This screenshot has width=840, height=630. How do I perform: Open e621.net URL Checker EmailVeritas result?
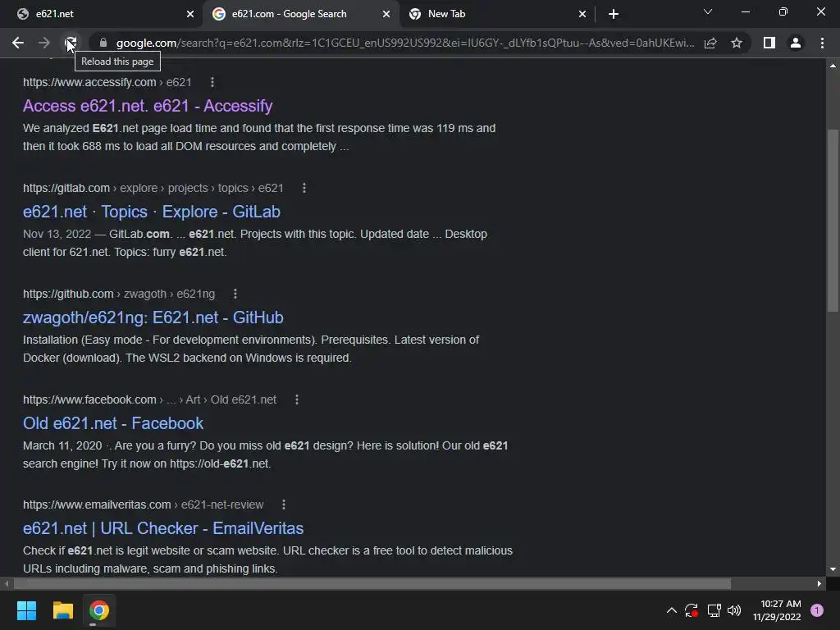(163, 528)
